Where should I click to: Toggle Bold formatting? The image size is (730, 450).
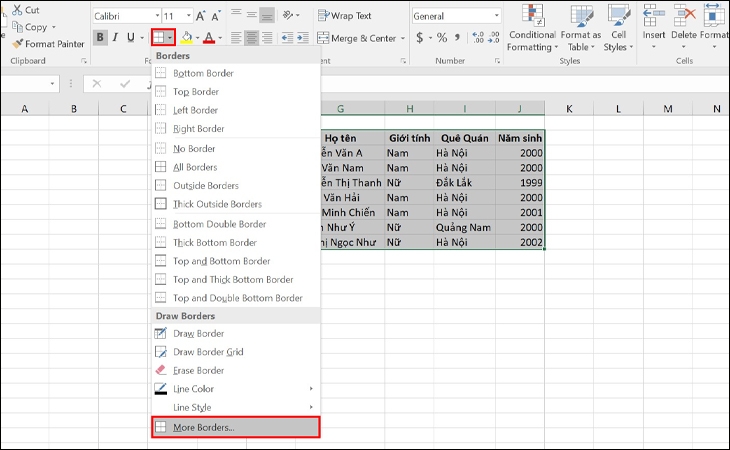100,37
